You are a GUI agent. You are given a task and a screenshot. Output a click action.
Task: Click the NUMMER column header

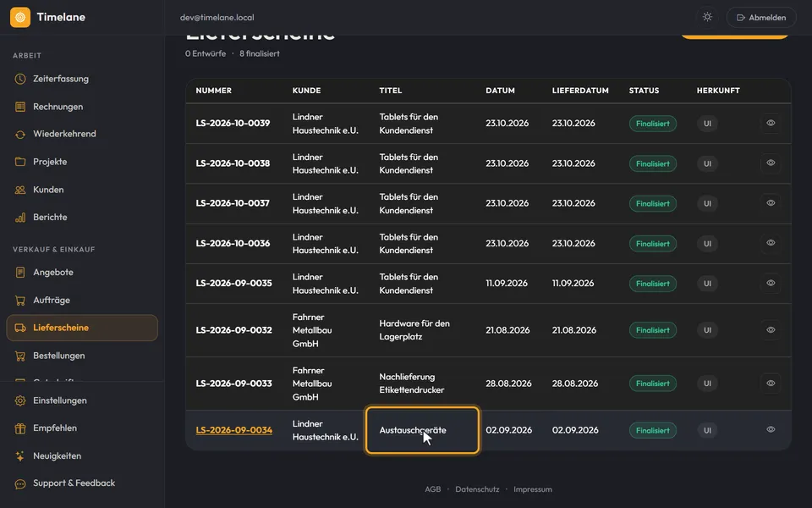[x=214, y=91]
